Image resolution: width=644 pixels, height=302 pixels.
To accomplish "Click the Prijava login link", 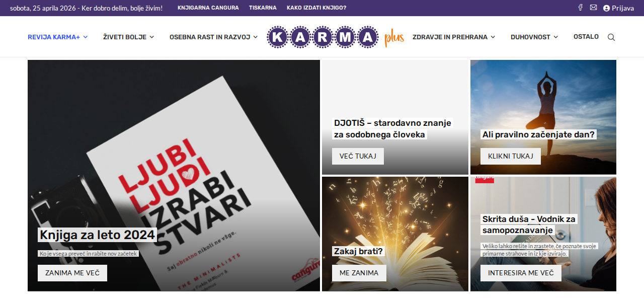I will click(x=618, y=8).
